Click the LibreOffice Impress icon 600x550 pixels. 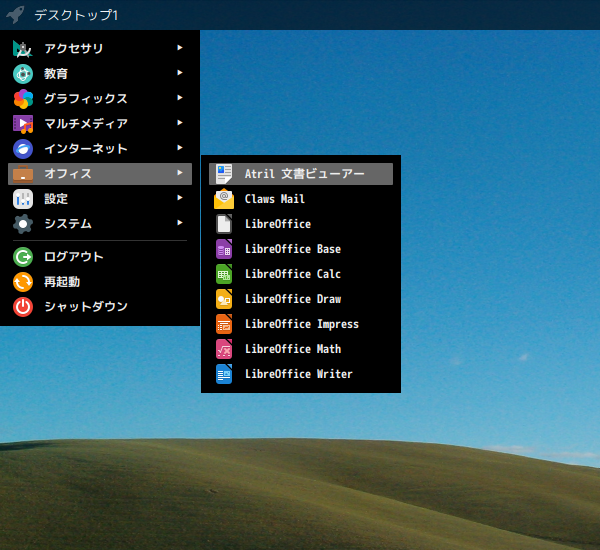[x=224, y=324]
